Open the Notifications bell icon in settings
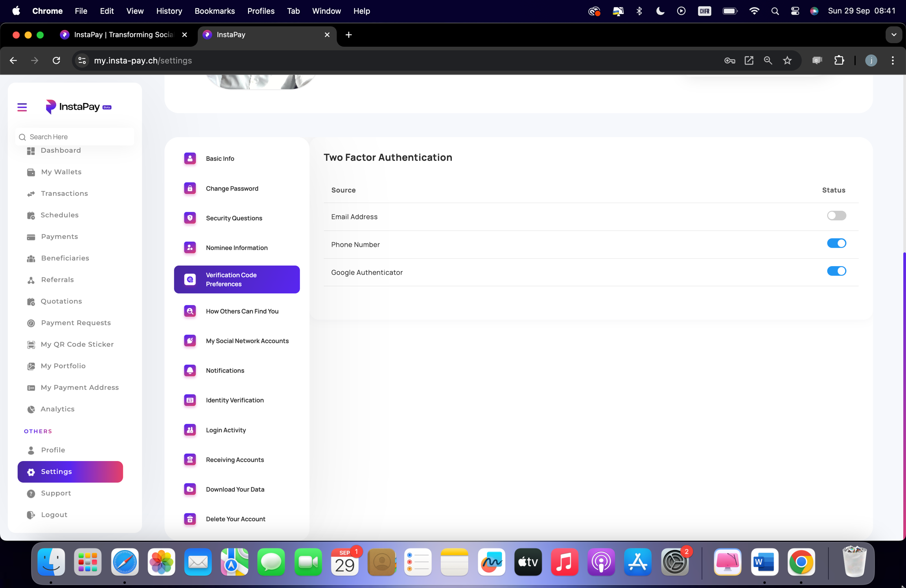Screen dimensions: 906x588 pos(190,370)
